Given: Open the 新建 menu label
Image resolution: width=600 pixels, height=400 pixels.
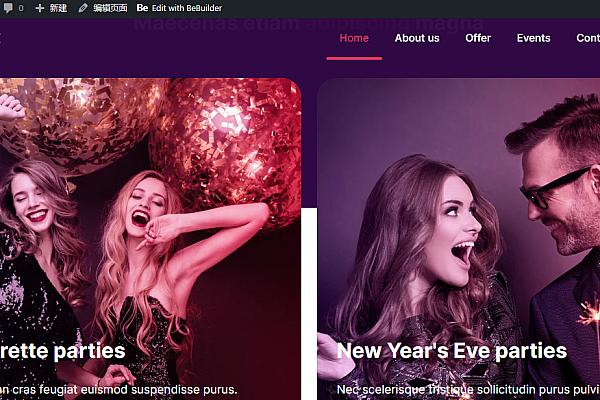Looking at the screenshot, I should tap(58, 7).
